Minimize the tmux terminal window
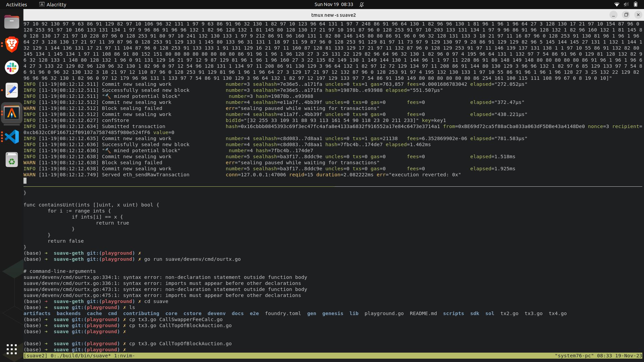 pos(613,15)
